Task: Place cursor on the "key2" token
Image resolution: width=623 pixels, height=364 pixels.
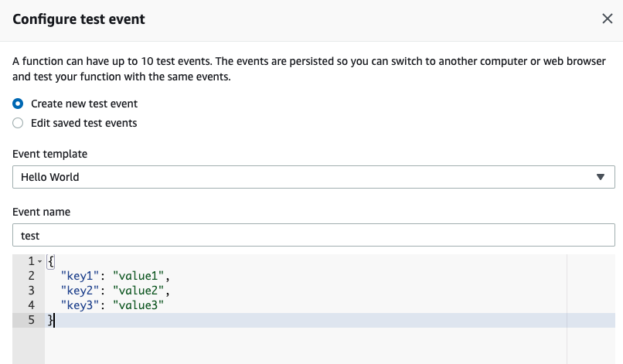Action: (x=80, y=291)
